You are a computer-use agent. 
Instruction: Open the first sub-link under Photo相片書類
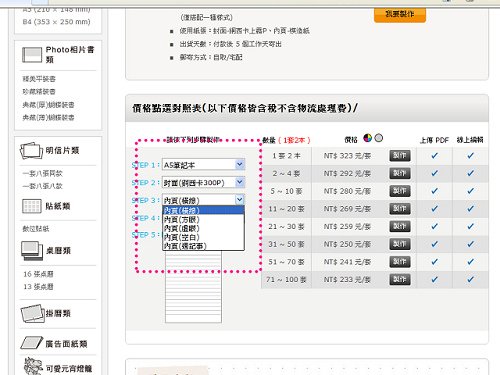(x=39, y=79)
